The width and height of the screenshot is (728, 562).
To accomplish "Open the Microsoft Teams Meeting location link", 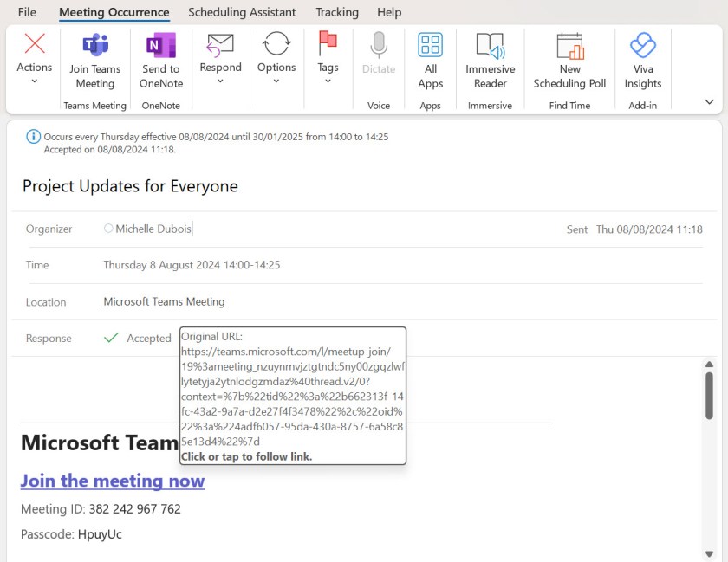I will [164, 301].
